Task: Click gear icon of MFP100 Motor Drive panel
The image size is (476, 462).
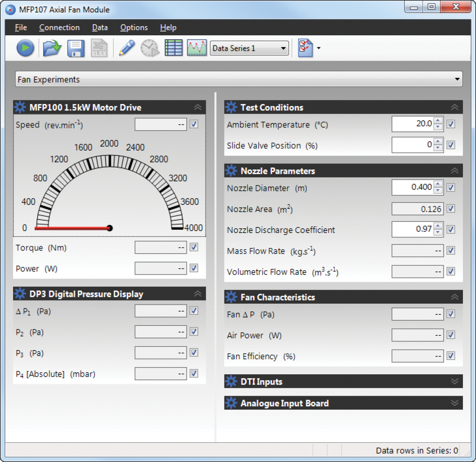Action: tap(20, 107)
